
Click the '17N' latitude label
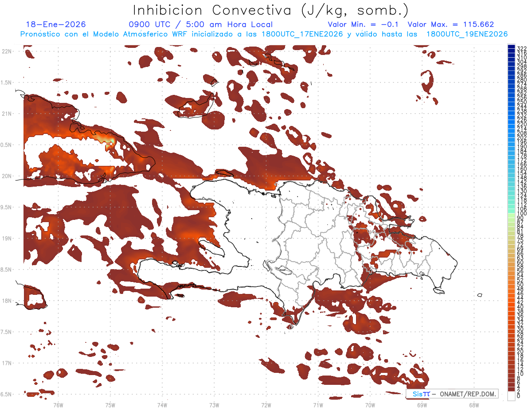(7, 363)
